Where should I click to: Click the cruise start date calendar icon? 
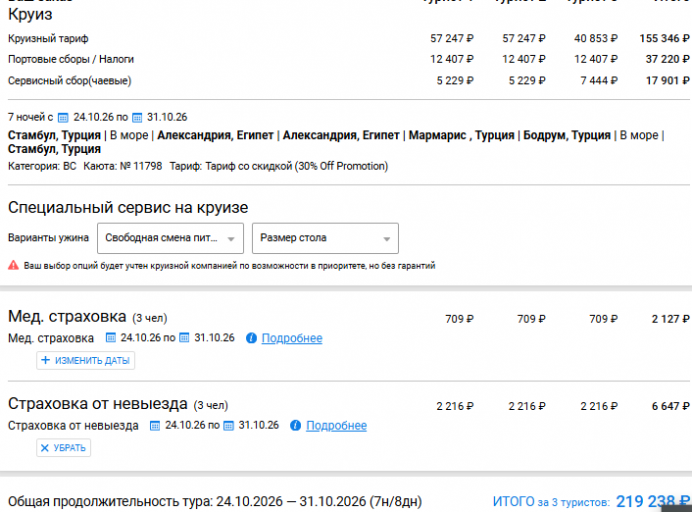click(x=64, y=118)
